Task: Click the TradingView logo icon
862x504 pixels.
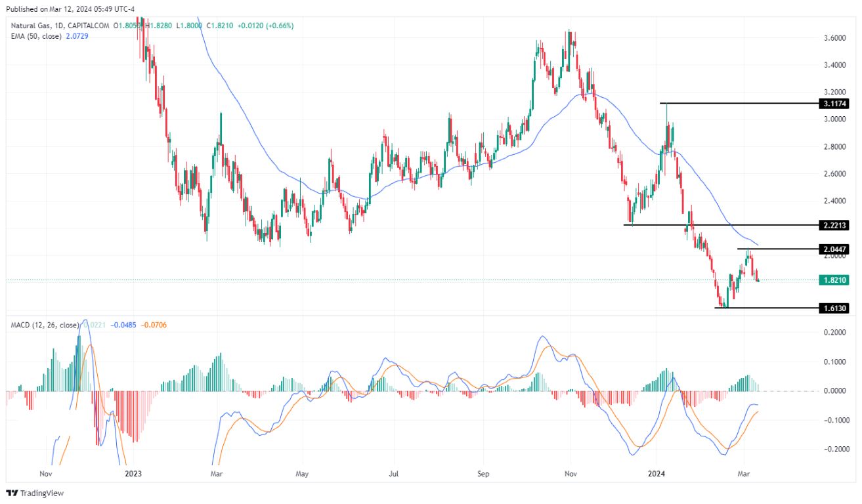Action: (13, 493)
